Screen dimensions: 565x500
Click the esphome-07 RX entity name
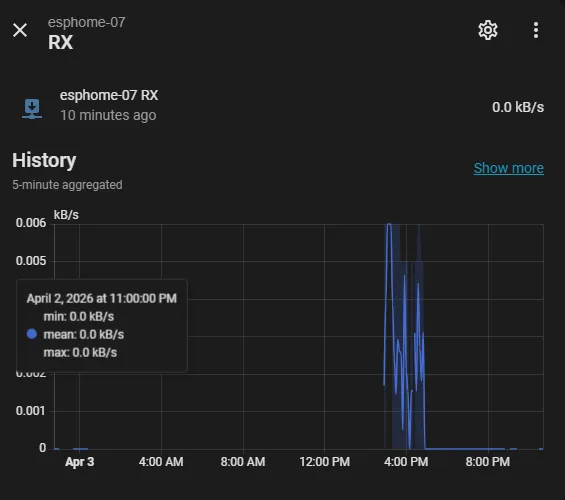[109, 95]
